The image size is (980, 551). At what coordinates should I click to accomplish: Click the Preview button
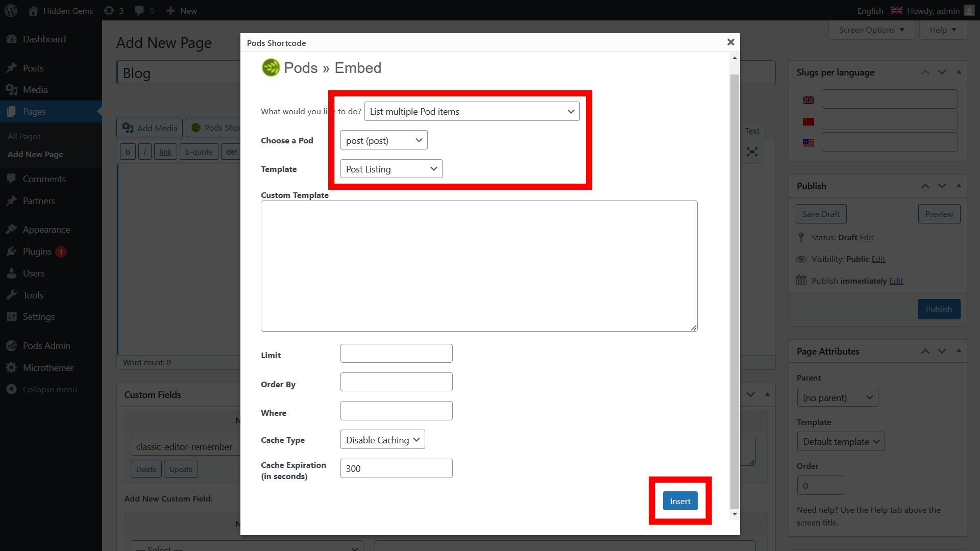pyautogui.click(x=939, y=214)
